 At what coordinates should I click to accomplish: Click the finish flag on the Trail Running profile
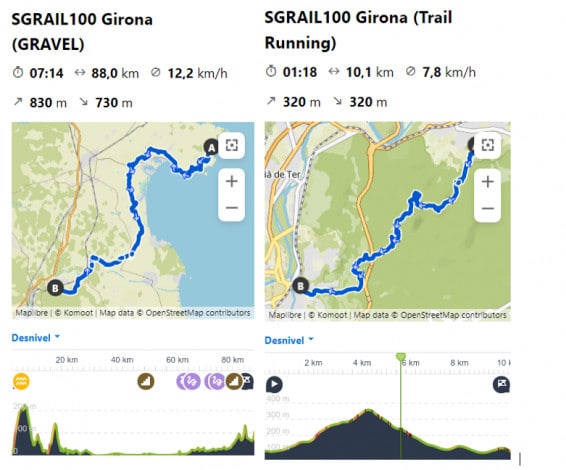[x=501, y=384]
